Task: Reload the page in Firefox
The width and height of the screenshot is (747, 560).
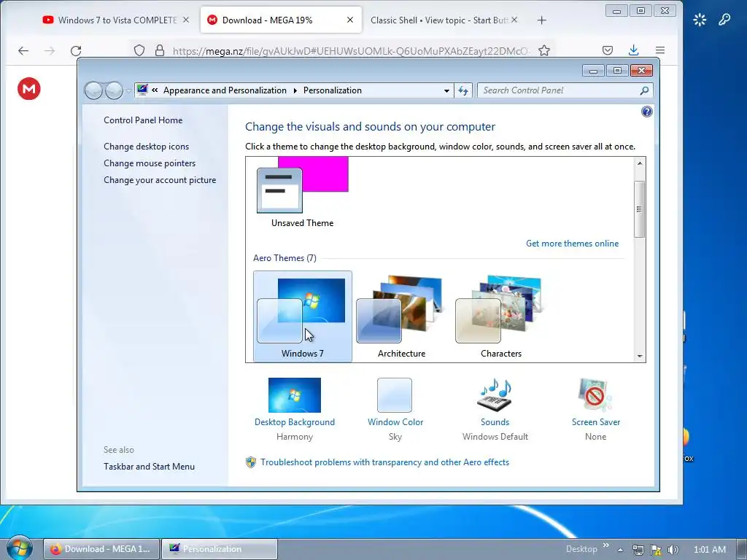Action: (x=76, y=50)
